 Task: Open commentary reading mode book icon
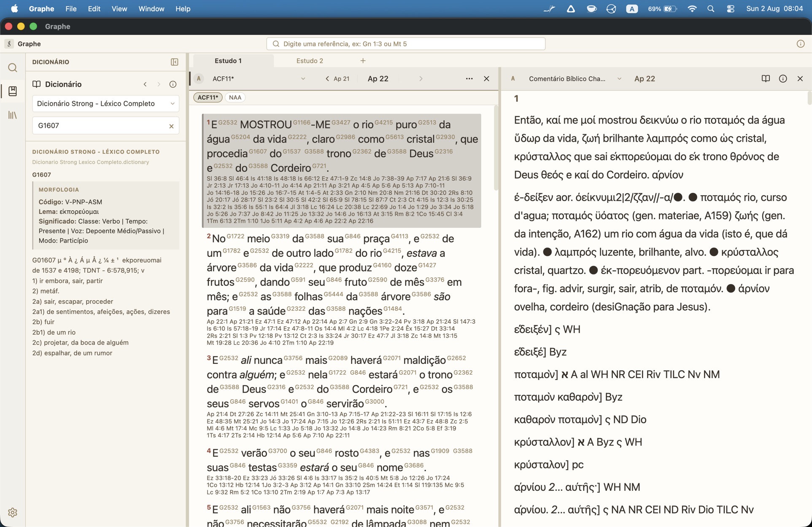tap(766, 79)
